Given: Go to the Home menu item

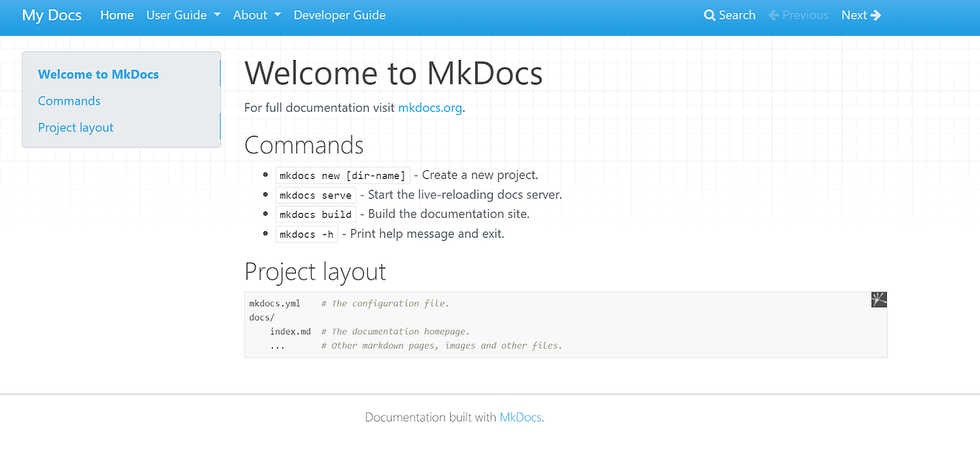Looking at the screenshot, I should click(x=117, y=14).
